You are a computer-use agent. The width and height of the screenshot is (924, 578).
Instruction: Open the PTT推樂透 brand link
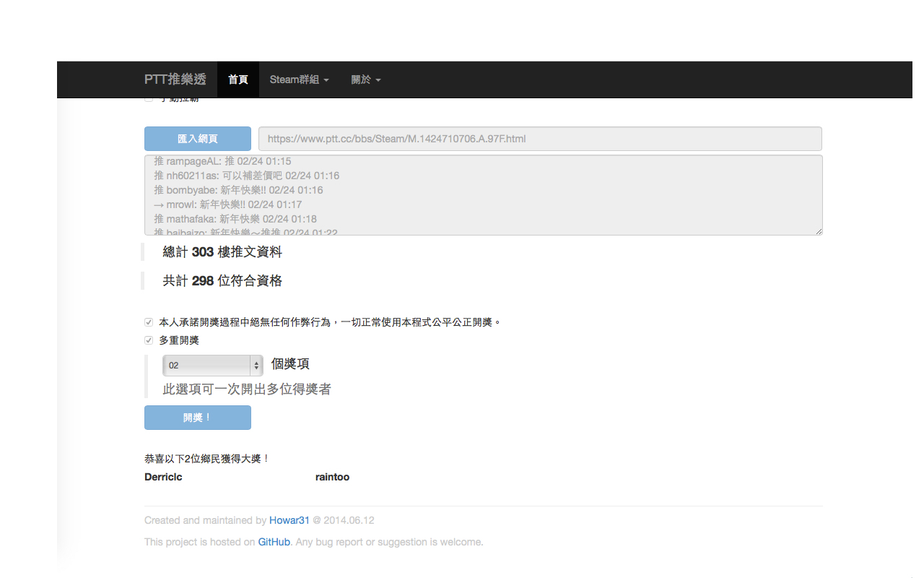pos(175,79)
